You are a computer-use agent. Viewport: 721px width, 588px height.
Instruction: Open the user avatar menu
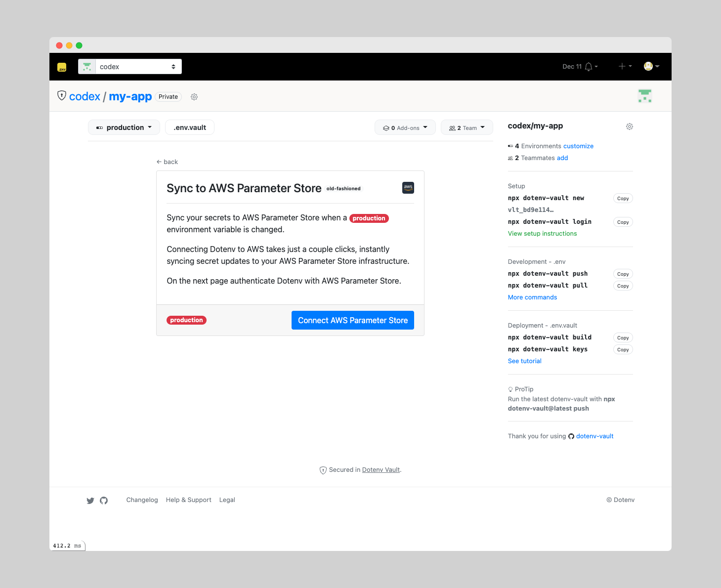coord(651,66)
